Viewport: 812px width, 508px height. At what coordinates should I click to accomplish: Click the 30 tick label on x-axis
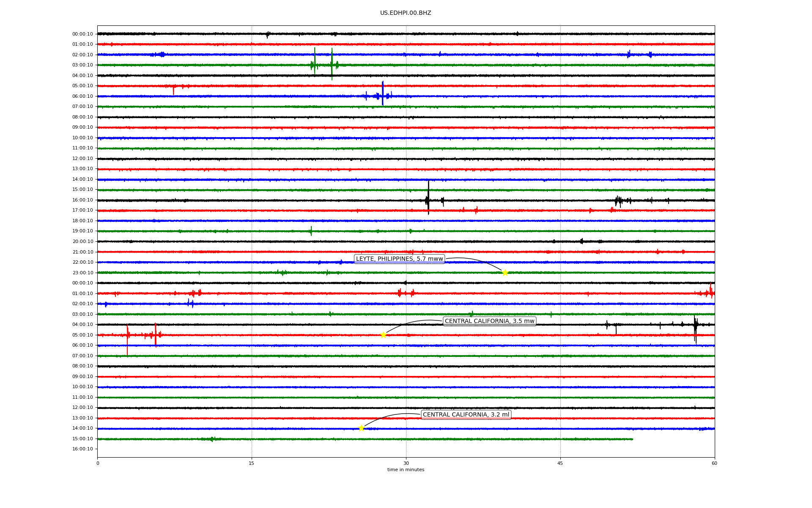click(x=406, y=463)
